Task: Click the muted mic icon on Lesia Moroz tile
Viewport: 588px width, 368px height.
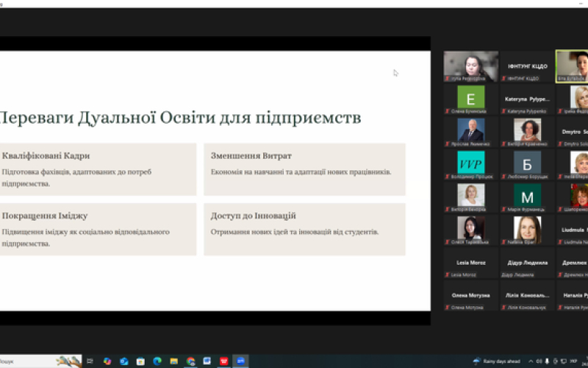Action: 447,275
